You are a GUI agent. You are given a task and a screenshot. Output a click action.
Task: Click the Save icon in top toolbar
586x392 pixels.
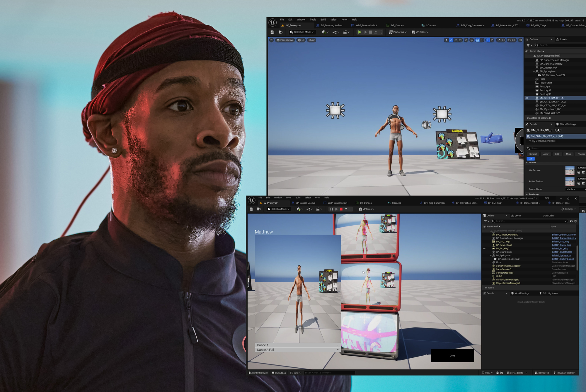pos(272,32)
